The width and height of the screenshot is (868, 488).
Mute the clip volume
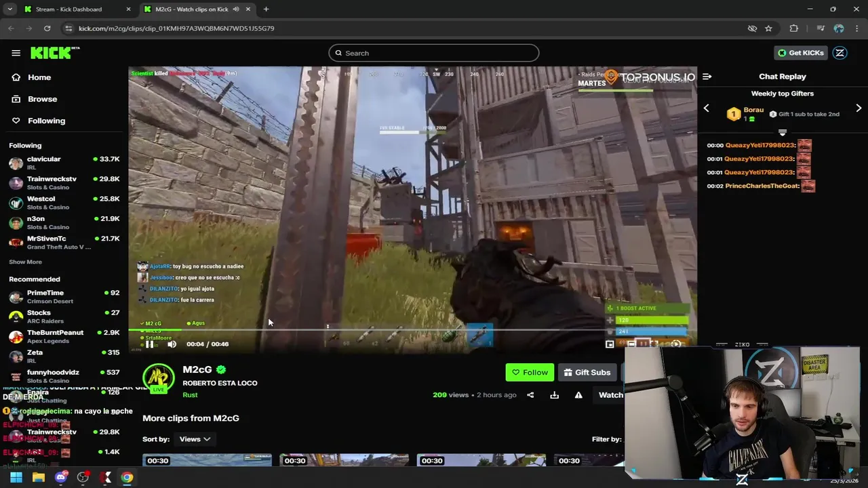(172, 344)
